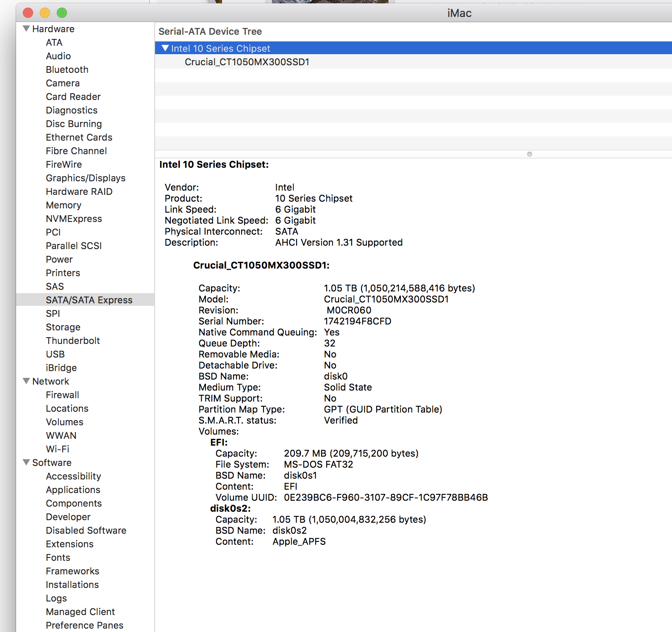The height and width of the screenshot is (632, 672).
Task: Show USB information
Action: (56, 354)
